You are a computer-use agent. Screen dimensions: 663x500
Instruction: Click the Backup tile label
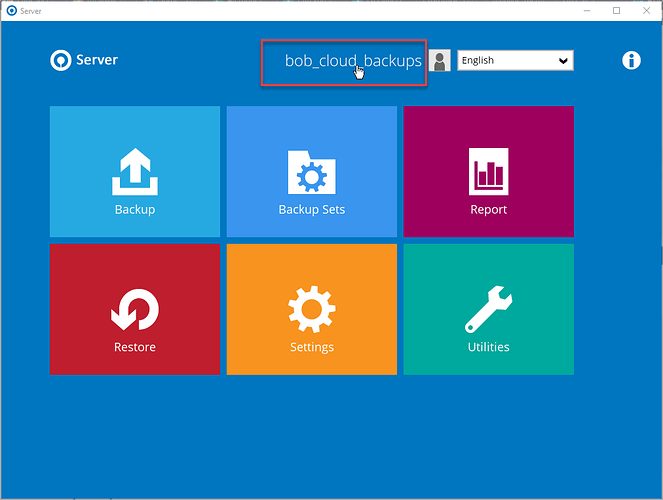point(134,210)
